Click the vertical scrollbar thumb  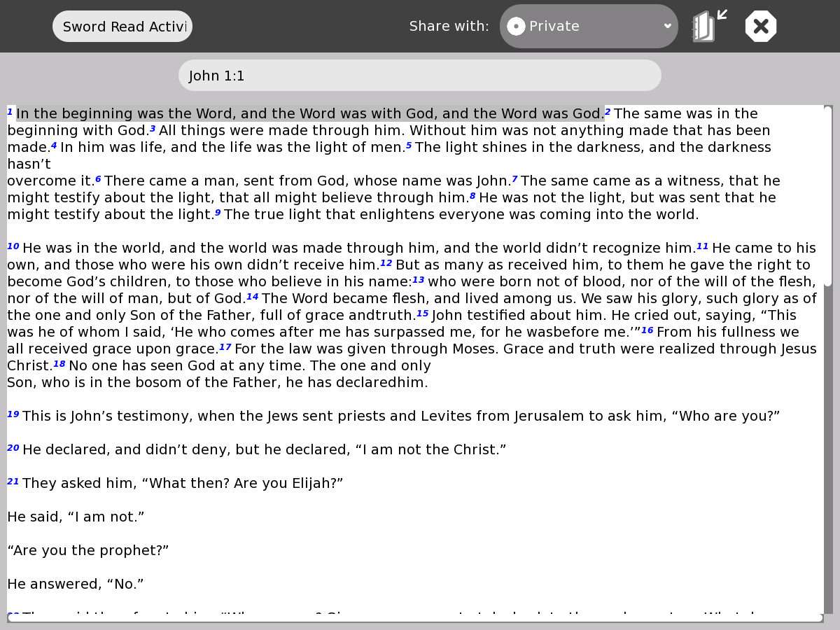(x=828, y=196)
